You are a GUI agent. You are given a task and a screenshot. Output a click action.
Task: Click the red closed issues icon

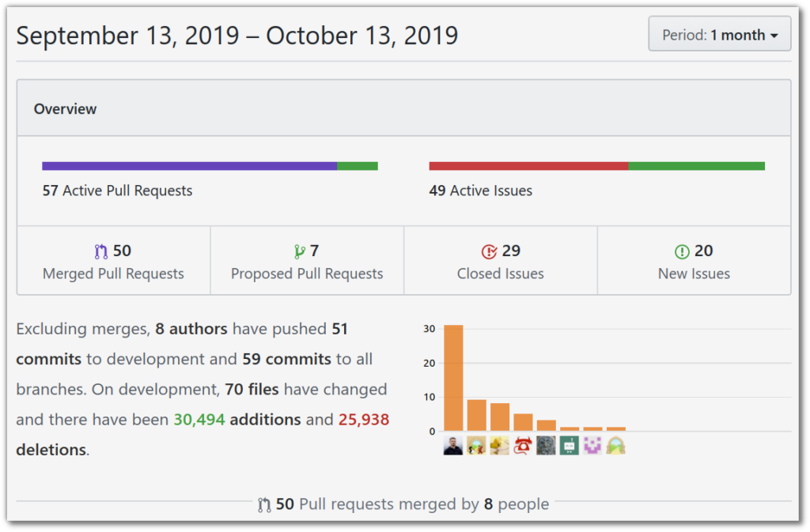click(489, 251)
